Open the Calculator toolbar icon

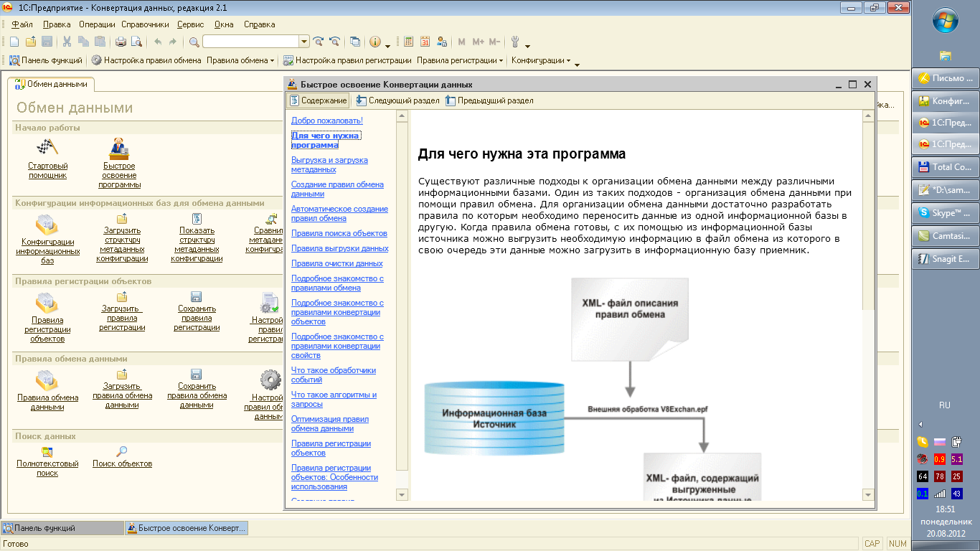pyautogui.click(x=408, y=42)
